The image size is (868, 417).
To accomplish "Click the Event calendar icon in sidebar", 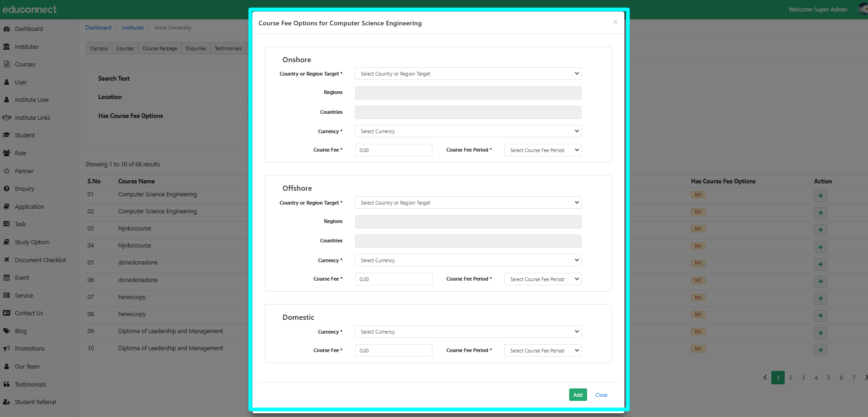I will point(6,277).
